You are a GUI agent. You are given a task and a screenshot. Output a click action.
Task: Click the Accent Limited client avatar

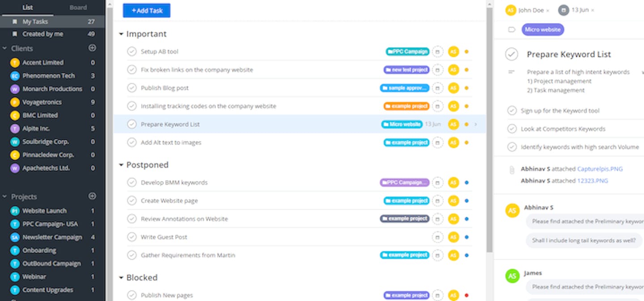[x=15, y=63]
